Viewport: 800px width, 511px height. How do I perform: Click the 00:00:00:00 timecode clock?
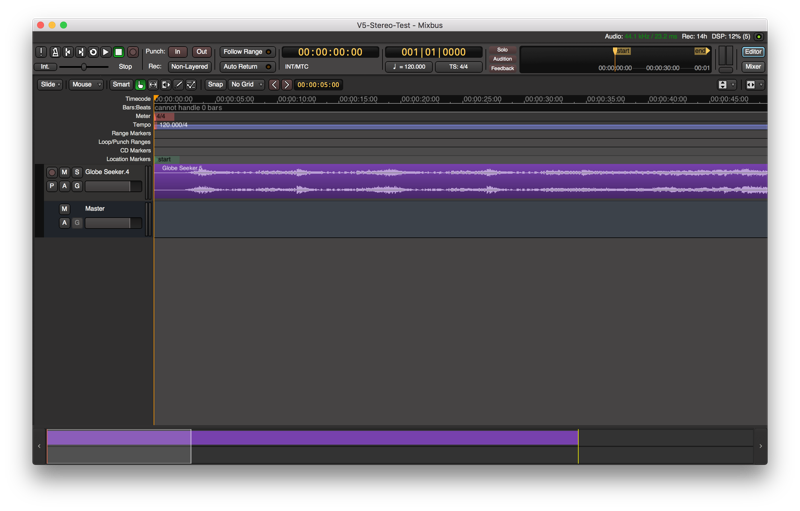pos(330,52)
